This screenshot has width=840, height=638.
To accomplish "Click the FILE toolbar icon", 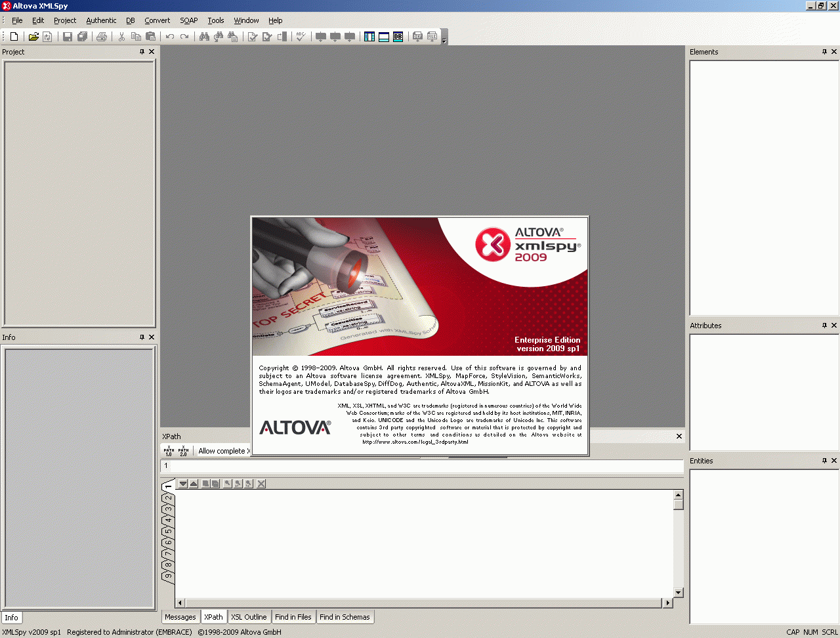I will coord(432,37).
